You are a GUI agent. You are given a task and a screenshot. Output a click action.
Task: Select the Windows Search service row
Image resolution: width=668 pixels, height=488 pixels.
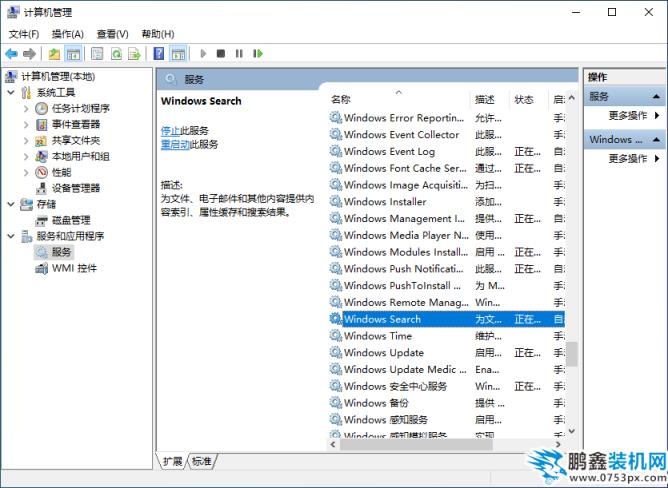pos(447,319)
